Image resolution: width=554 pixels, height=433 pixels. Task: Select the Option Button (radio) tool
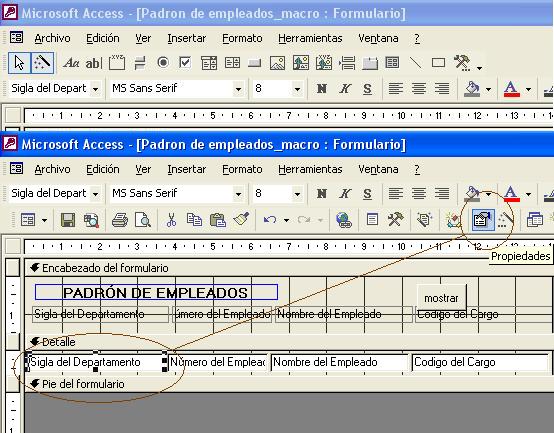pos(163,63)
